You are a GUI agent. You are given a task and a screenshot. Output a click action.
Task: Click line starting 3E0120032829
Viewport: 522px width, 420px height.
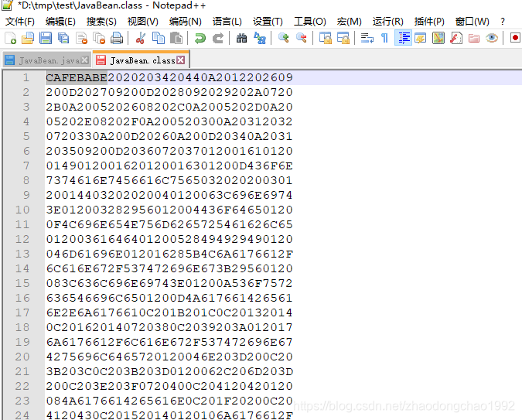click(169, 210)
